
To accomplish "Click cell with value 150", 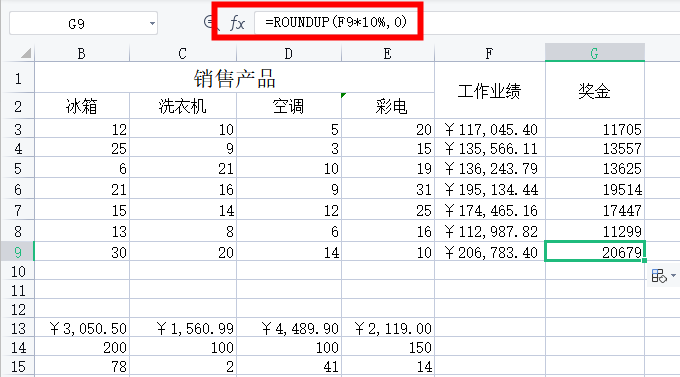I will pyautogui.click(x=388, y=347).
